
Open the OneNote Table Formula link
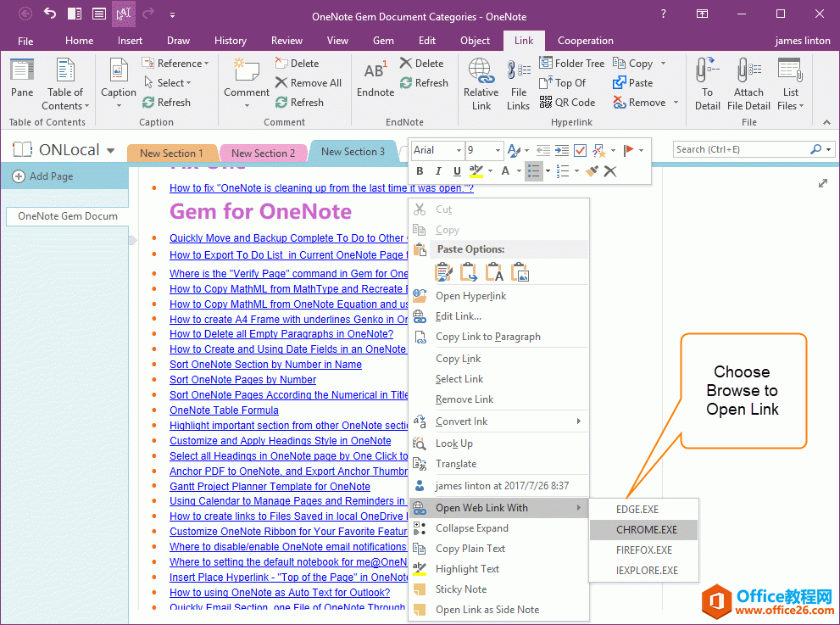[223, 410]
